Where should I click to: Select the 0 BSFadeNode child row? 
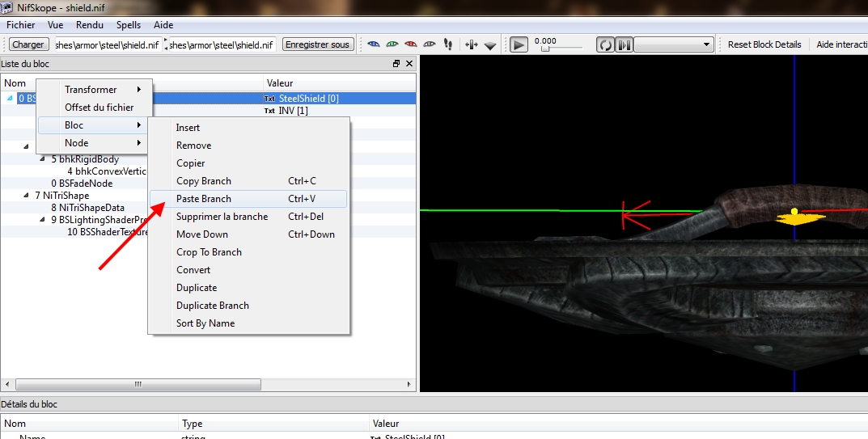[x=82, y=184]
